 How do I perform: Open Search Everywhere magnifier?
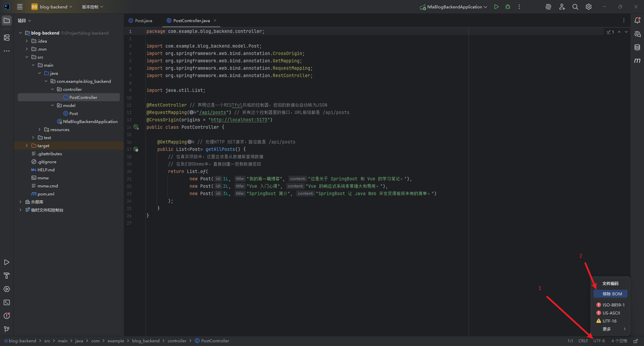pos(575,7)
